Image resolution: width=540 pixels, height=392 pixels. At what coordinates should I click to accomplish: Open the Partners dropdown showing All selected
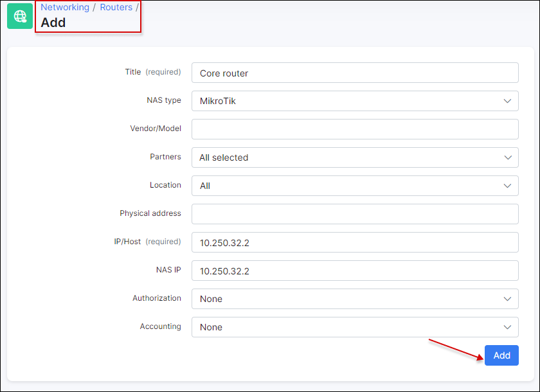(354, 157)
